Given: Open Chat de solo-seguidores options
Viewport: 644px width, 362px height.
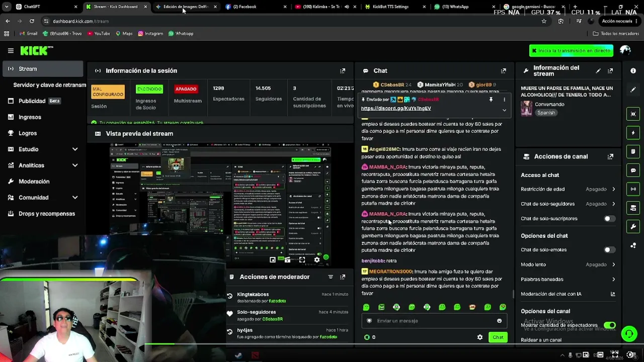Looking at the screenshot, I should click(x=568, y=204).
